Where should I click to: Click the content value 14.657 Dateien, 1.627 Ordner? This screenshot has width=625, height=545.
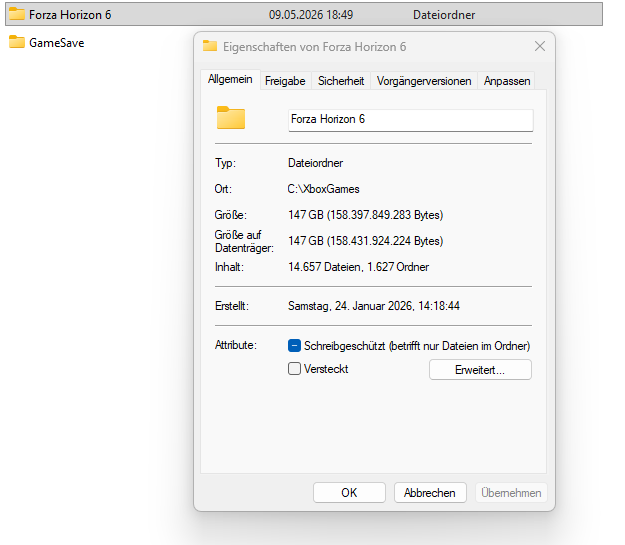358,267
